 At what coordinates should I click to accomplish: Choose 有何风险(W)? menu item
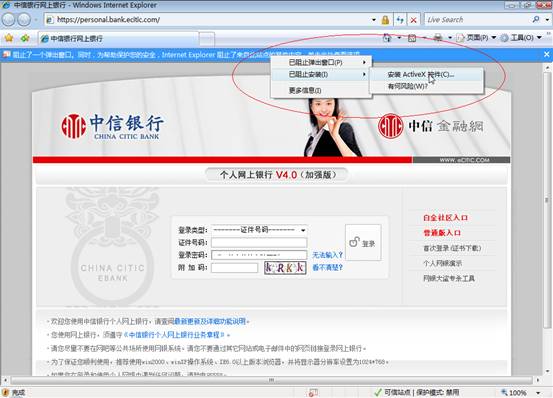[426, 86]
